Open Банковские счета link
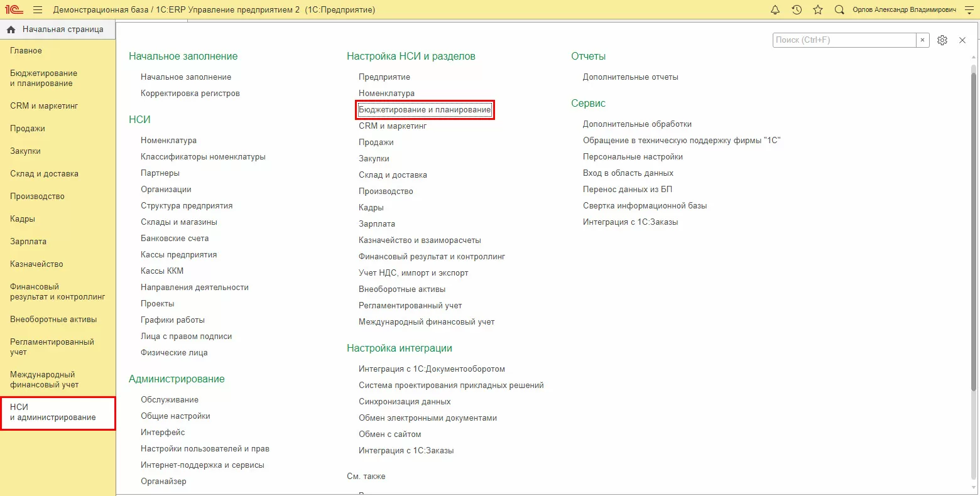Screen dimensions: 980x496 175,239
